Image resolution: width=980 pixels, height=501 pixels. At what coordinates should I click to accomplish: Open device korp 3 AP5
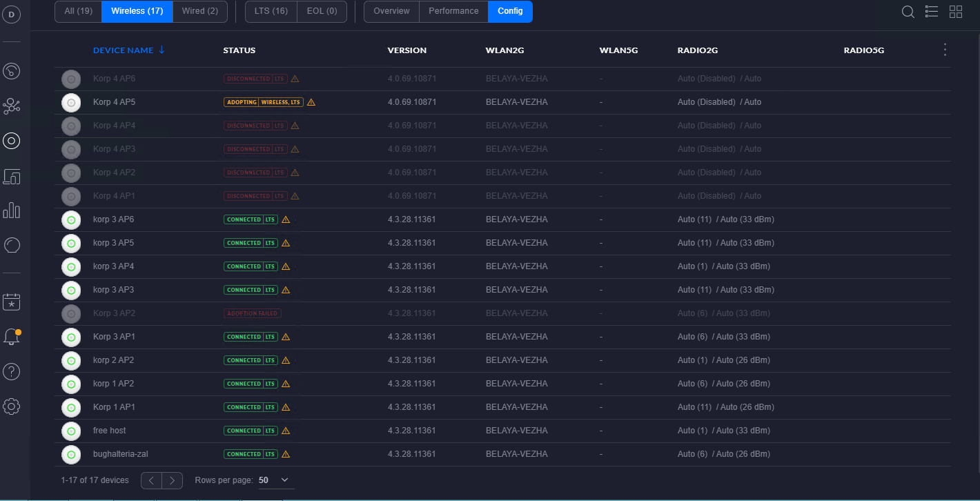point(113,243)
